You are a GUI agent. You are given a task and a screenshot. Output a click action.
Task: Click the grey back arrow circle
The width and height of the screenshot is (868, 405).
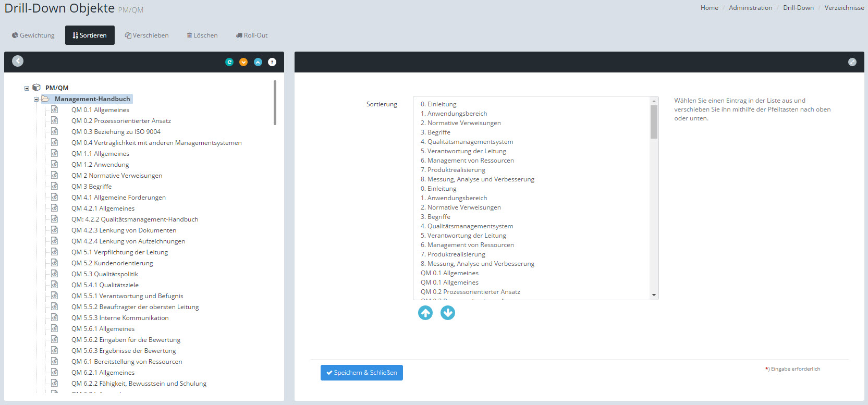point(18,61)
